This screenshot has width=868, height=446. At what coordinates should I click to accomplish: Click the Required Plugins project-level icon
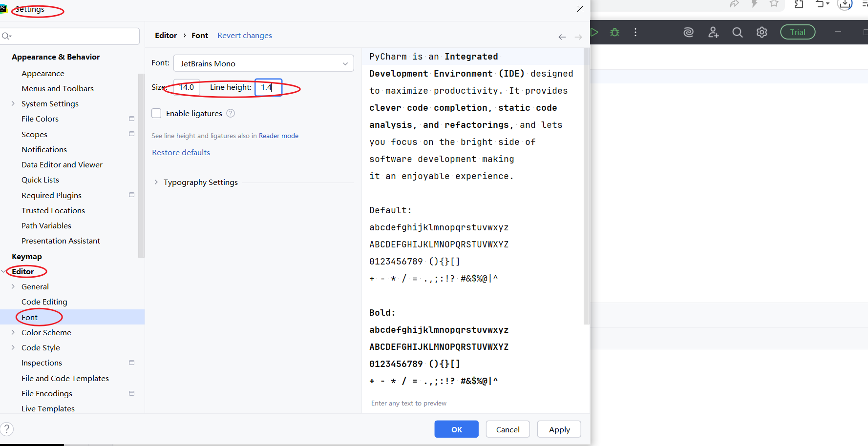(131, 195)
